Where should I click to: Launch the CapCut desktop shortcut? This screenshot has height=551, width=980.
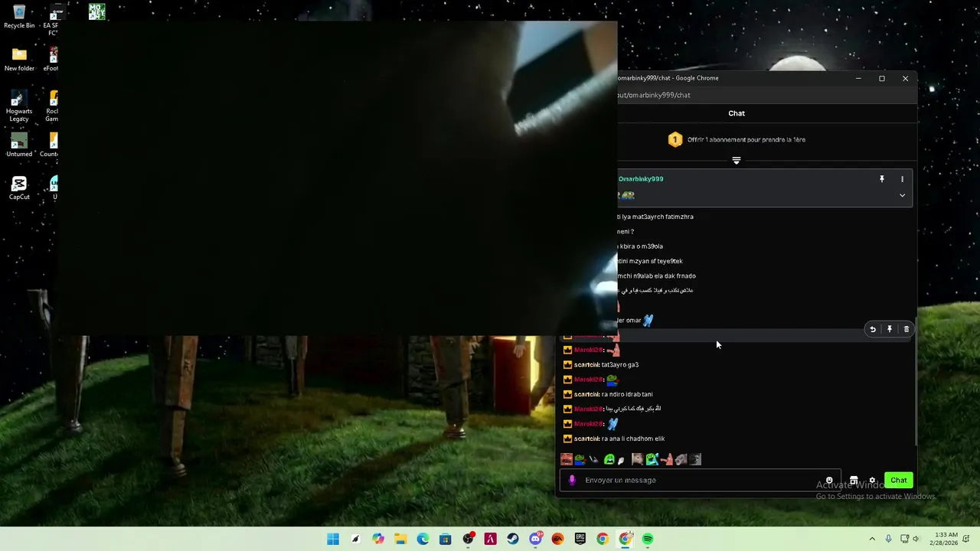pos(19,188)
